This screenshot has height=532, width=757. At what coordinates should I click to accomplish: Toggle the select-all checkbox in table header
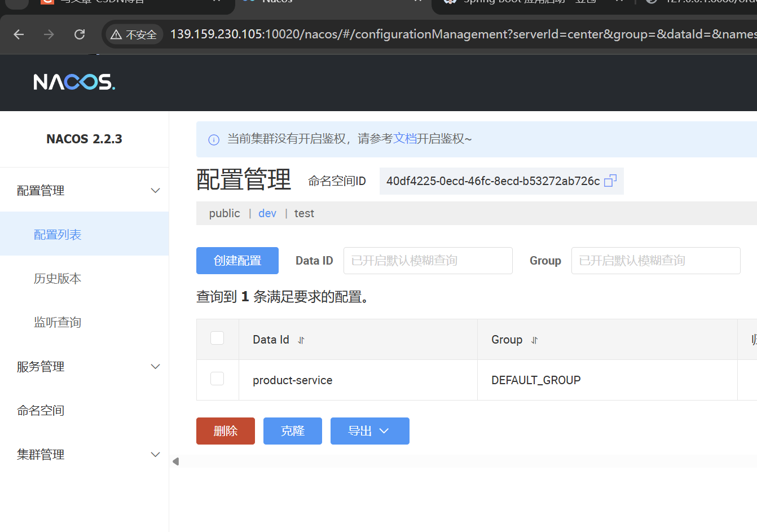coord(217,338)
